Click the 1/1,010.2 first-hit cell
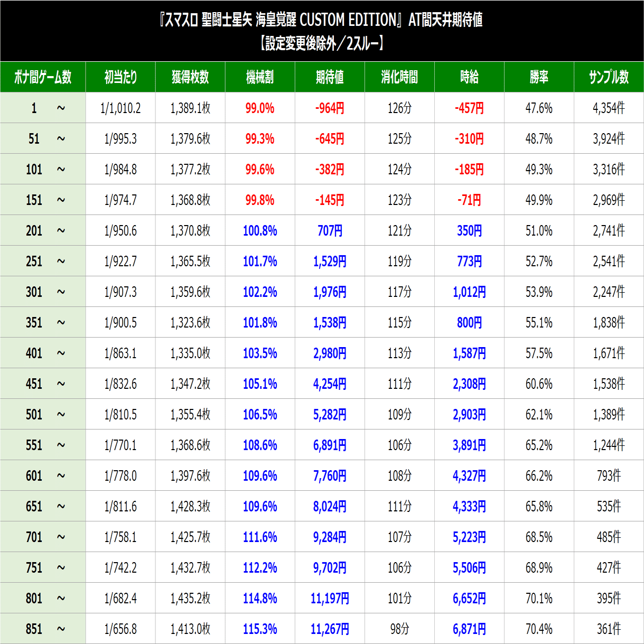Viewport: 644px width, 644px height. (x=120, y=108)
